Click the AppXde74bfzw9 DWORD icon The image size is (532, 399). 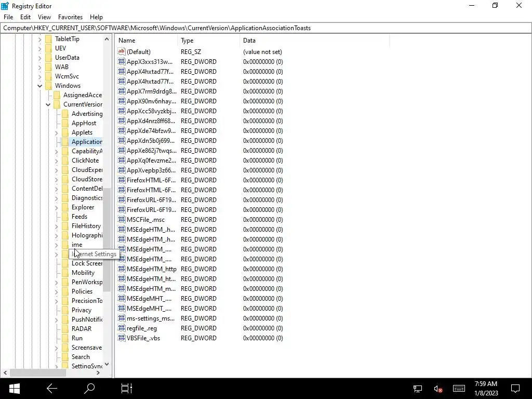pos(122,130)
